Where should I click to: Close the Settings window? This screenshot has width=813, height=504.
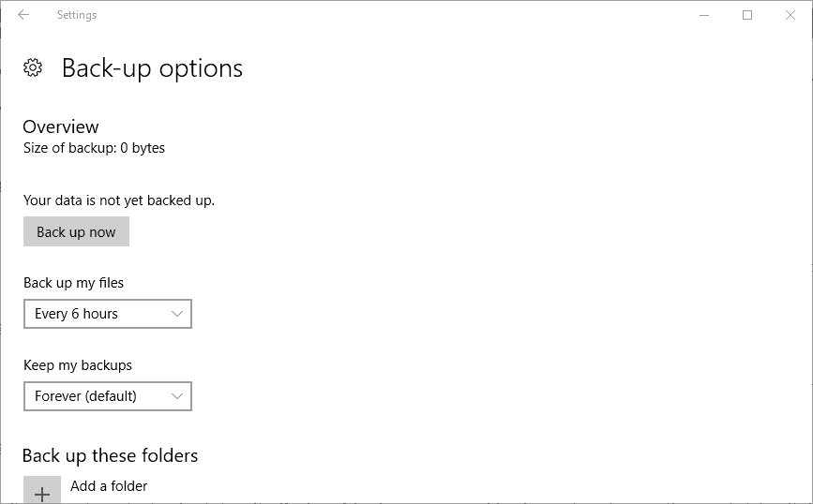click(790, 15)
